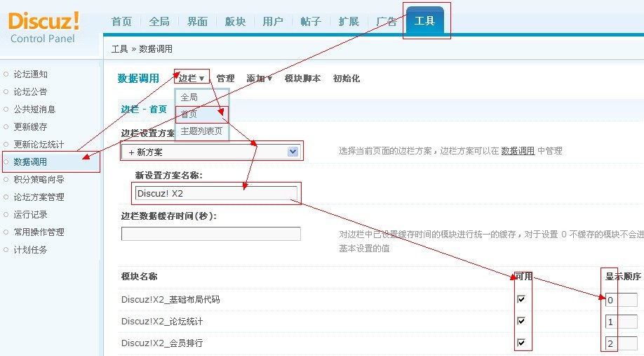Open the 边栏设置方案 combo box
This screenshot has width=644, height=356.
coord(210,152)
